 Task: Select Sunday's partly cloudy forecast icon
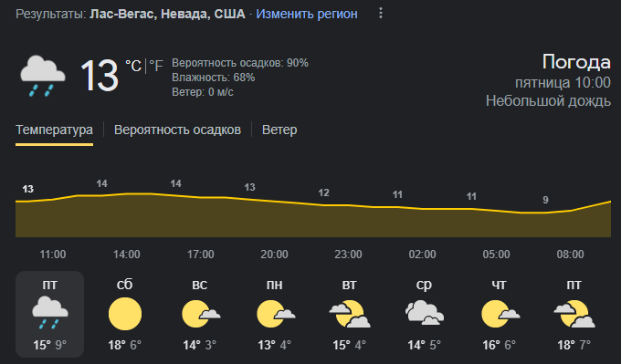(201, 314)
